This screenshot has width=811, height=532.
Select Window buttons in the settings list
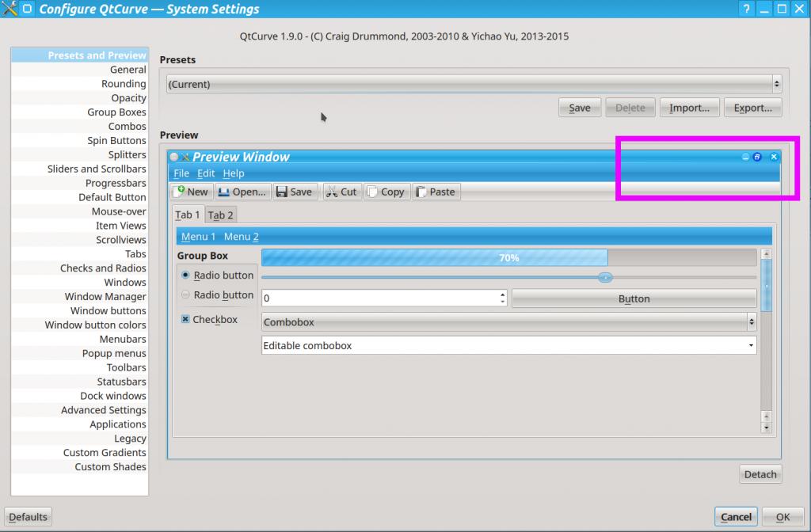[108, 311]
